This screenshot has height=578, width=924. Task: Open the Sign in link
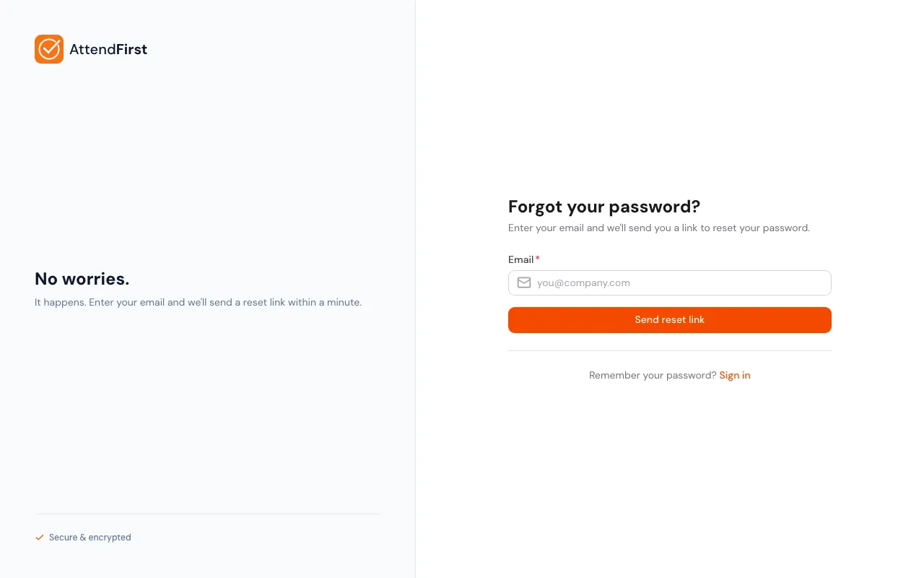734,375
